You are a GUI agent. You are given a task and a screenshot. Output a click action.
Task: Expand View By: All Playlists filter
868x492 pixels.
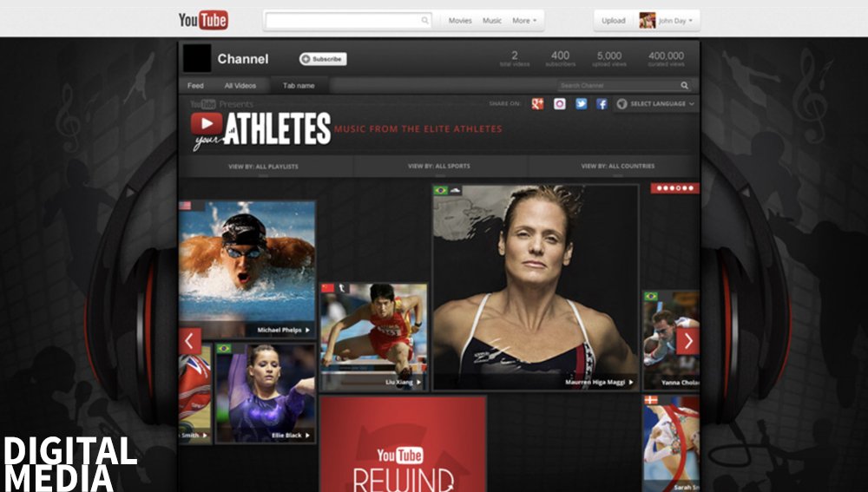pyautogui.click(x=264, y=167)
